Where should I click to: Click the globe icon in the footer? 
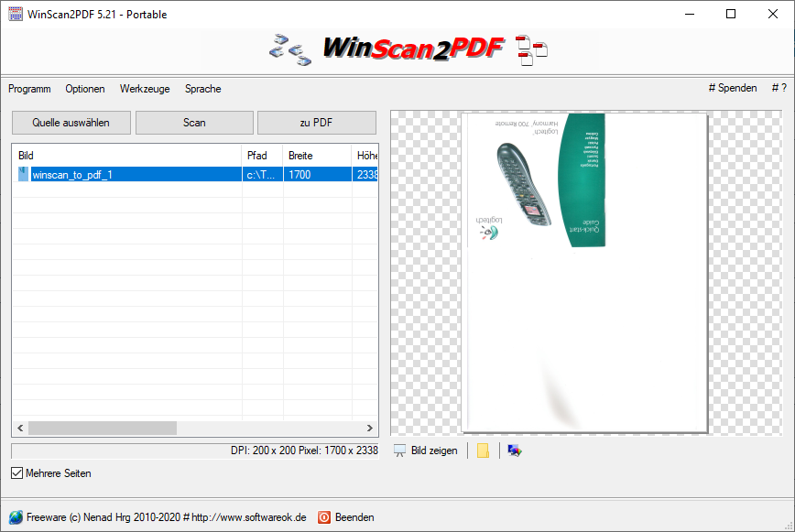16,517
